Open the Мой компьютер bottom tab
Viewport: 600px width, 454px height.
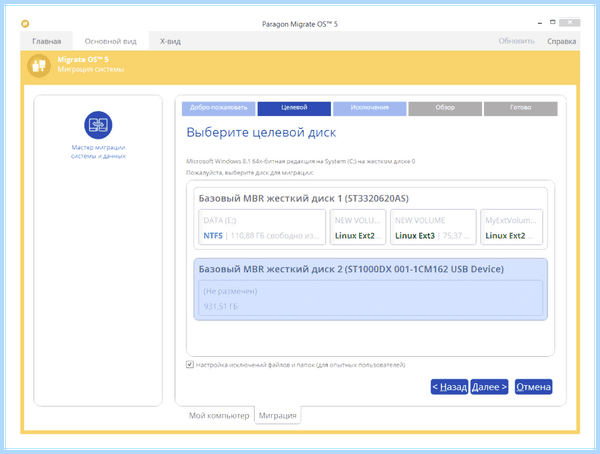[219, 415]
